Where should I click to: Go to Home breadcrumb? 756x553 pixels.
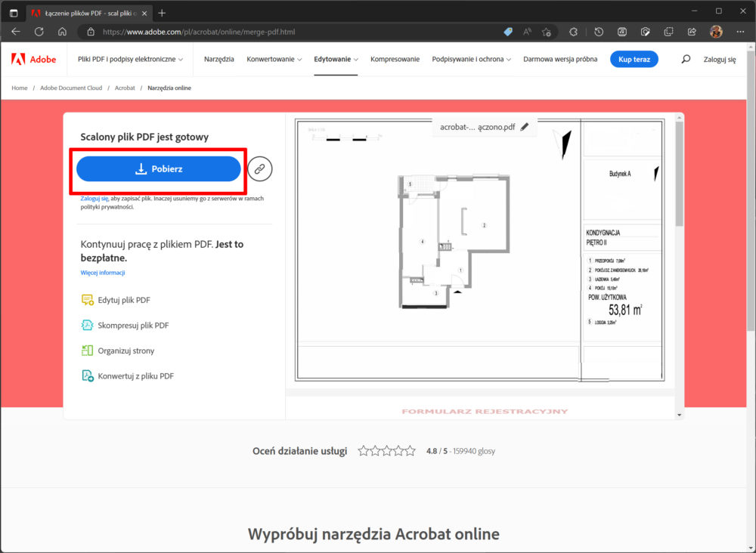coord(20,88)
